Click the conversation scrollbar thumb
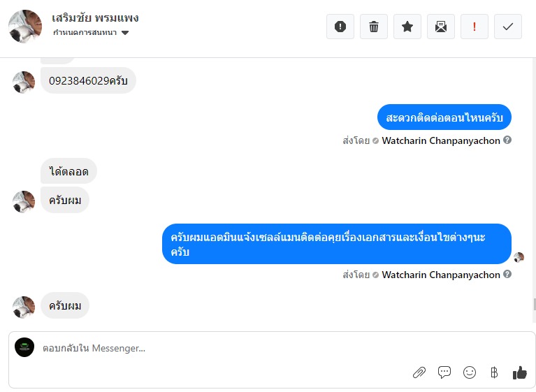The image size is (536, 392). point(533,304)
